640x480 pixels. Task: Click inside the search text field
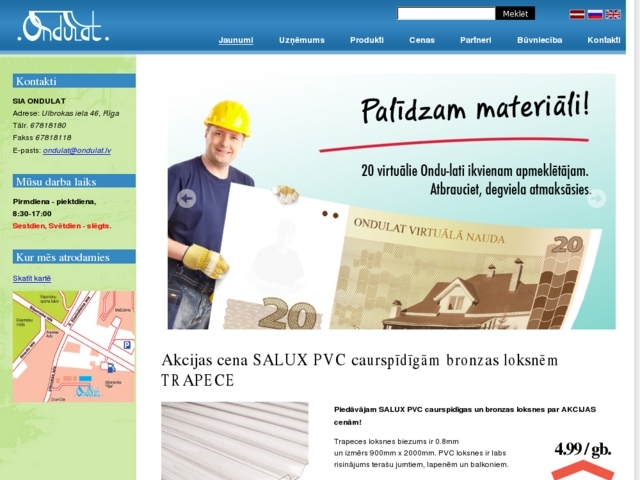point(446,14)
